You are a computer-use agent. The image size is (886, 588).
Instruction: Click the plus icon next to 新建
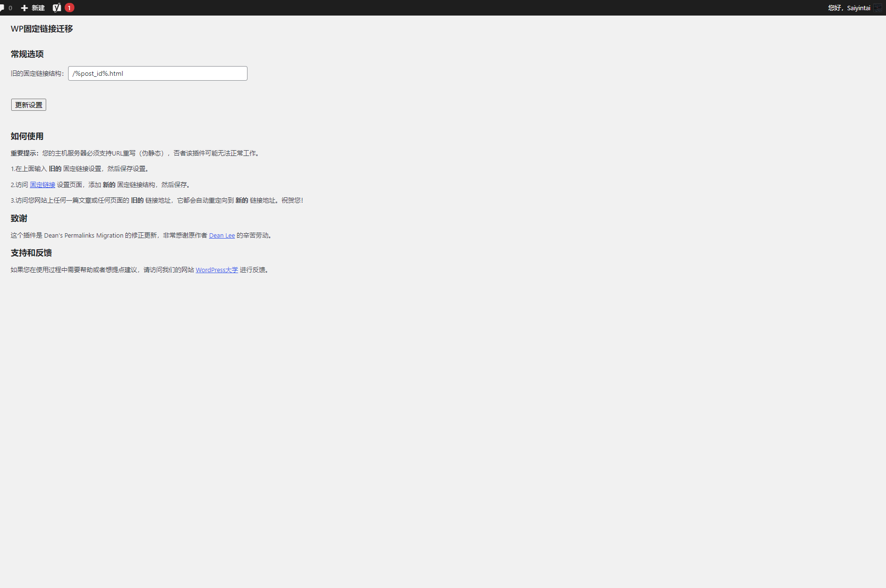click(x=23, y=7)
